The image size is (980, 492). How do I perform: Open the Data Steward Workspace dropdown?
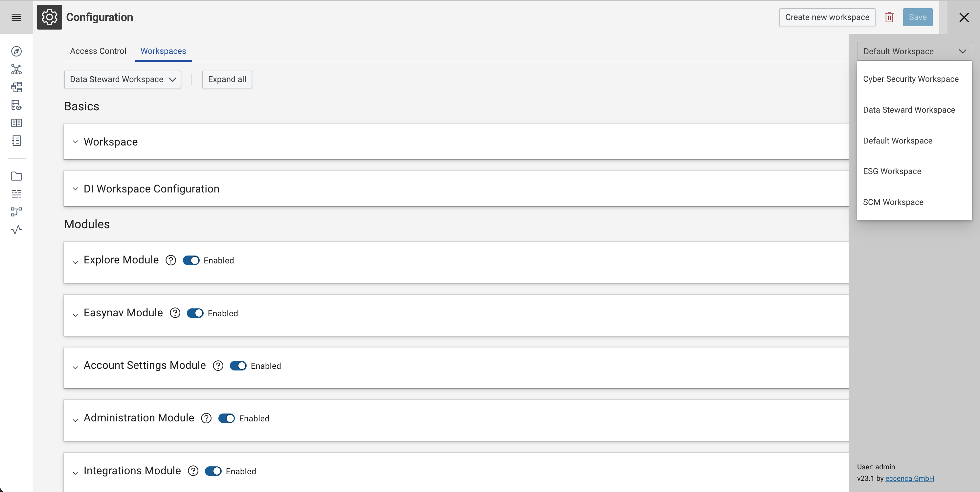122,79
